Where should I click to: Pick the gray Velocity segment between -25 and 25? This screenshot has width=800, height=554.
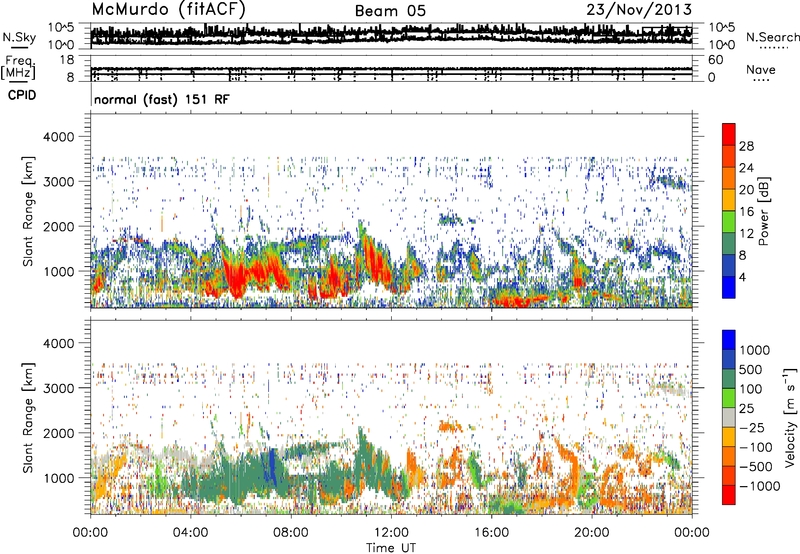[x=729, y=418]
